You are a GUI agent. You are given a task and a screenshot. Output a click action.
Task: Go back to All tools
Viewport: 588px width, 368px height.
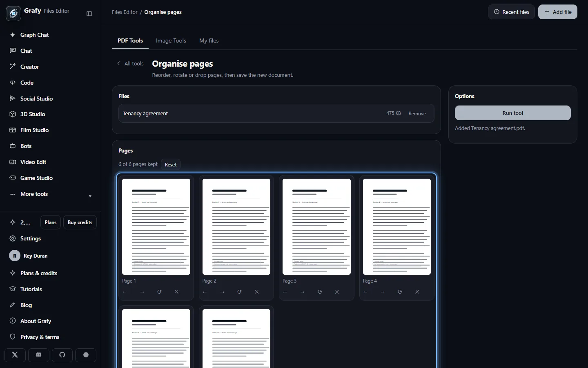(x=130, y=63)
